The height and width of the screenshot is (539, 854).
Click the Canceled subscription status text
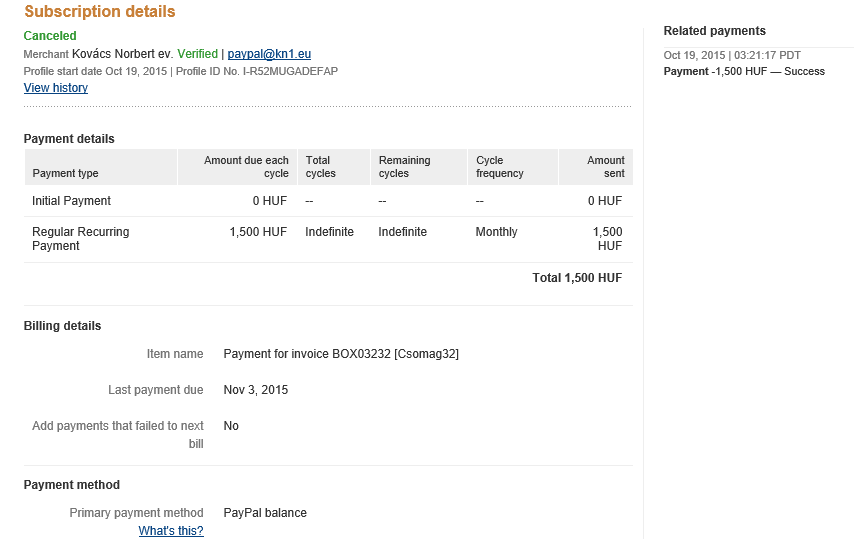pyautogui.click(x=50, y=36)
